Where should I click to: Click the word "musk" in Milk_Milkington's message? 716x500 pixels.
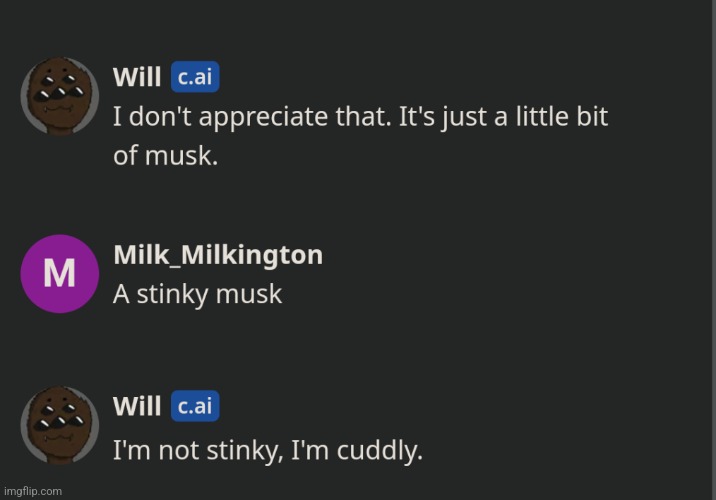[254, 294]
